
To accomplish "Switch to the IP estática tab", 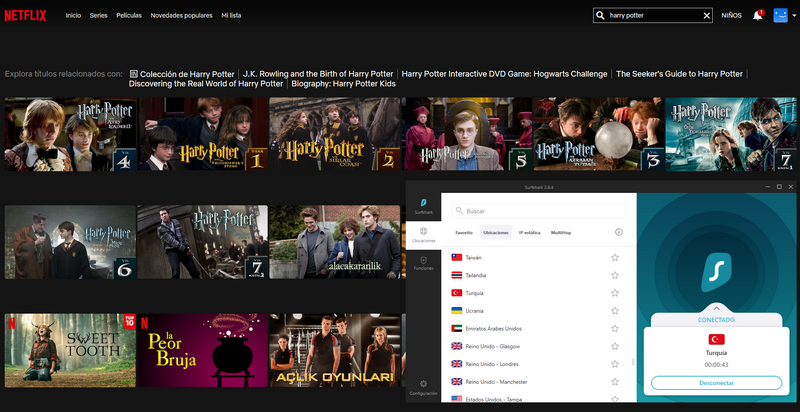I will pyautogui.click(x=530, y=233).
